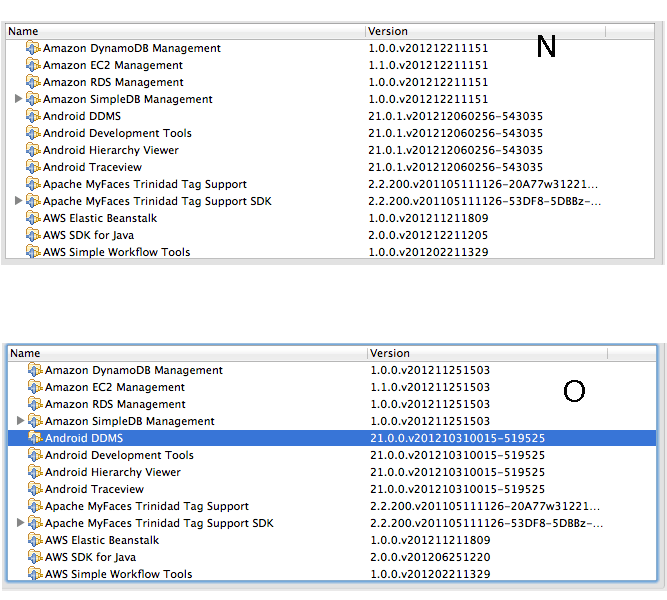This screenshot has height=600, width=667.
Task: Click version 1.1.0.v201211251503 in bottom list
Action: tap(430, 388)
